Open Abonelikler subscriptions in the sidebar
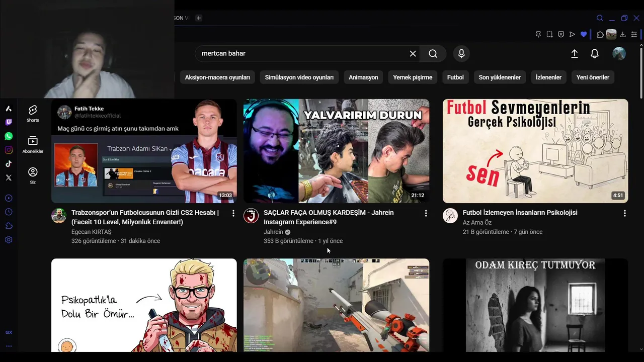644x362 pixels. [x=33, y=144]
